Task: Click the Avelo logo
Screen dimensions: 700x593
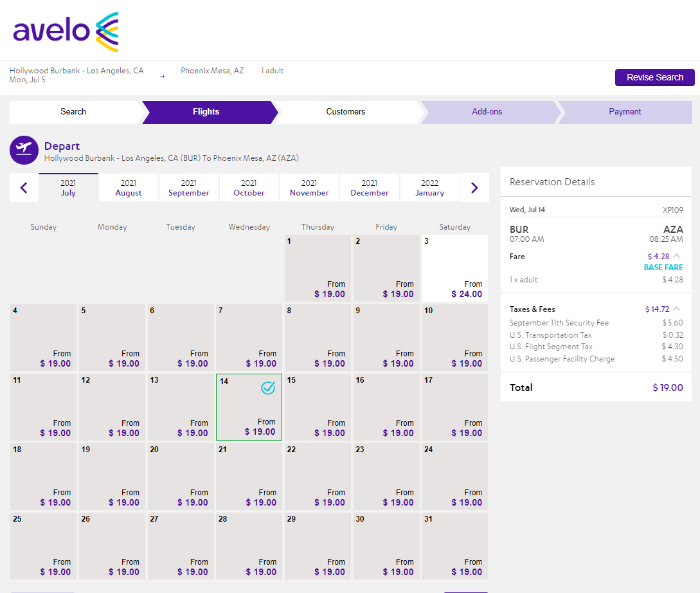Action: 66,31
